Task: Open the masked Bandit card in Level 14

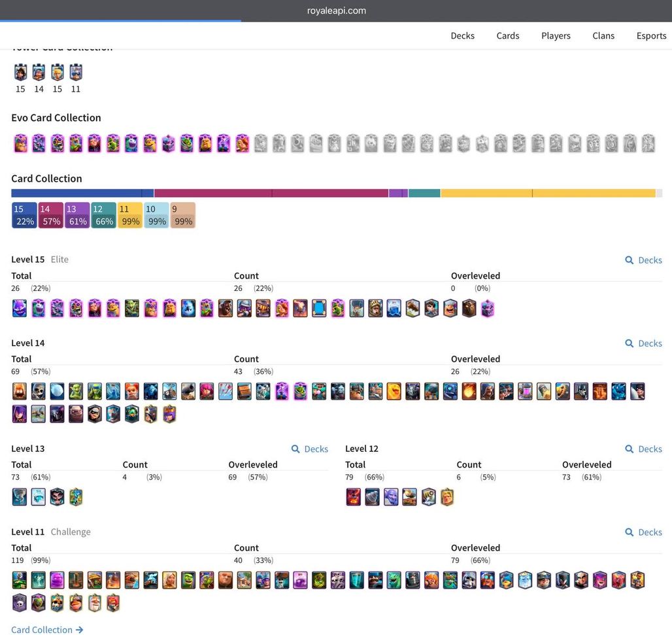Action: point(94,414)
